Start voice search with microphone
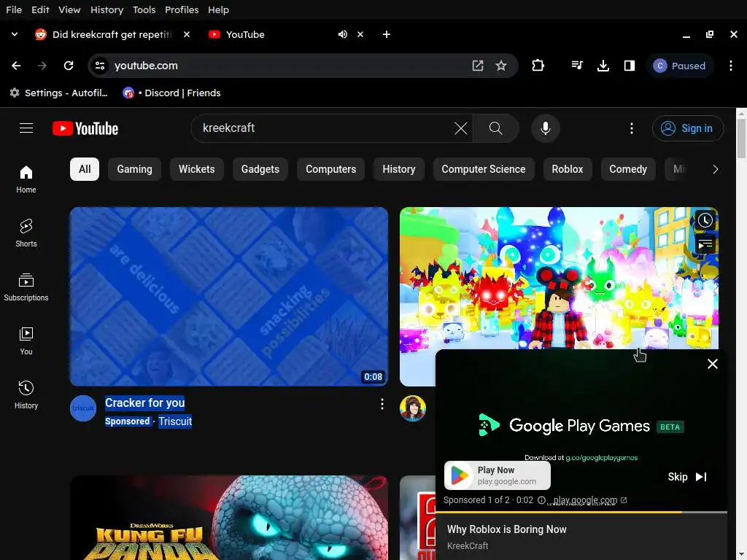The image size is (747, 560). (546, 128)
